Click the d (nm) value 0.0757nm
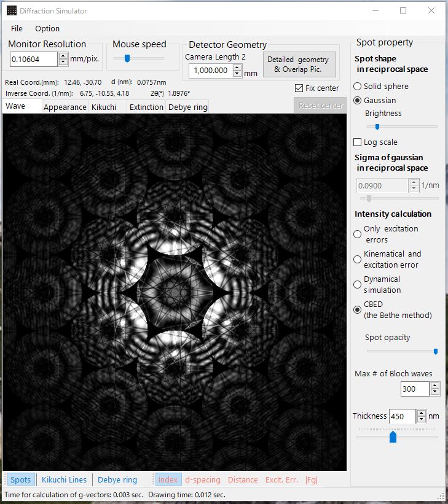448x504 pixels. pos(151,82)
